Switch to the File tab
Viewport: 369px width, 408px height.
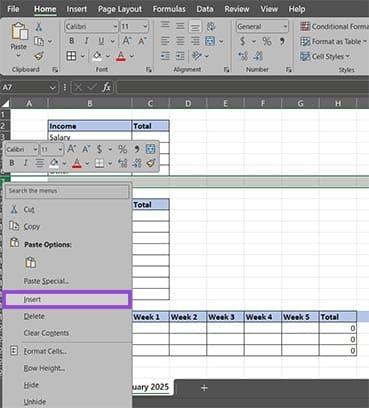pyautogui.click(x=13, y=9)
